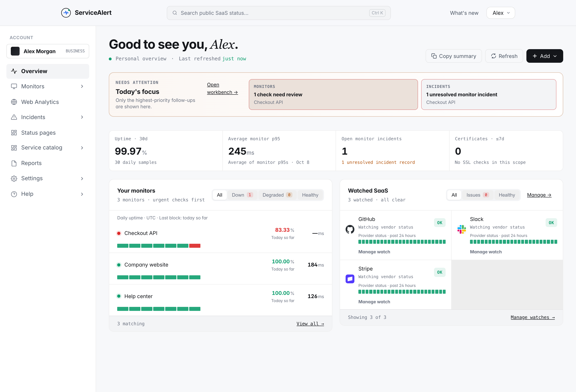
Task: Click the Incidents warning triangle icon
Action: coord(14,117)
